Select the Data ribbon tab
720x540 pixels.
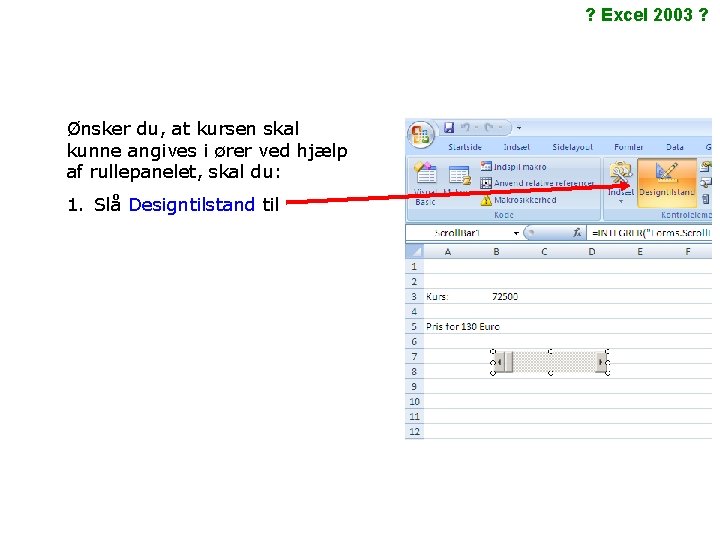[x=675, y=147]
